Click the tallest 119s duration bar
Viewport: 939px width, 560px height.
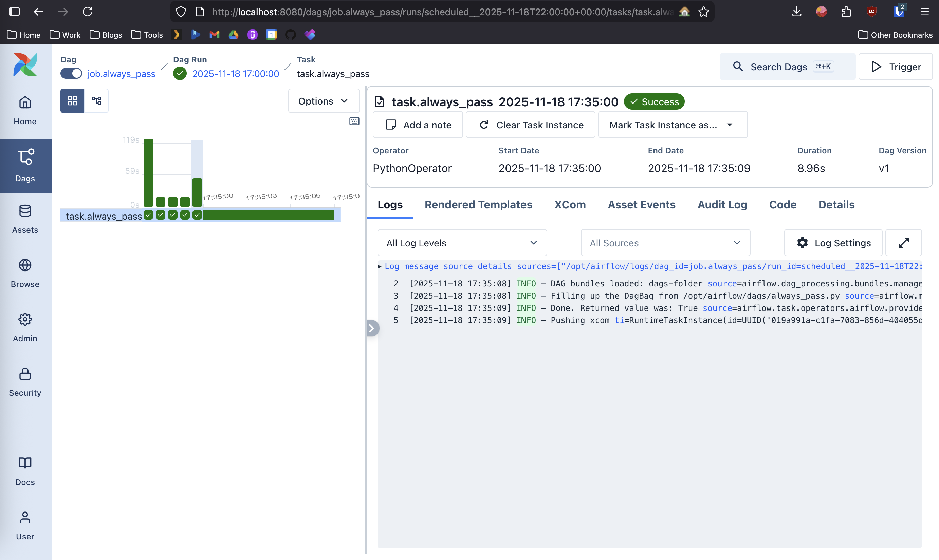click(148, 173)
